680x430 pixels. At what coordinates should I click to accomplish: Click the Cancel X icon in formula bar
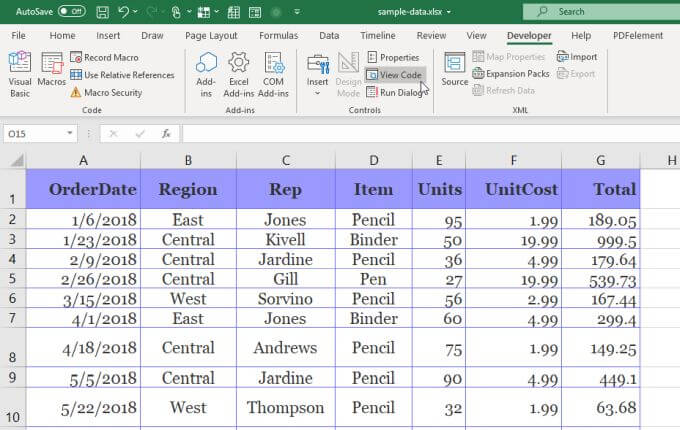pyautogui.click(x=113, y=134)
